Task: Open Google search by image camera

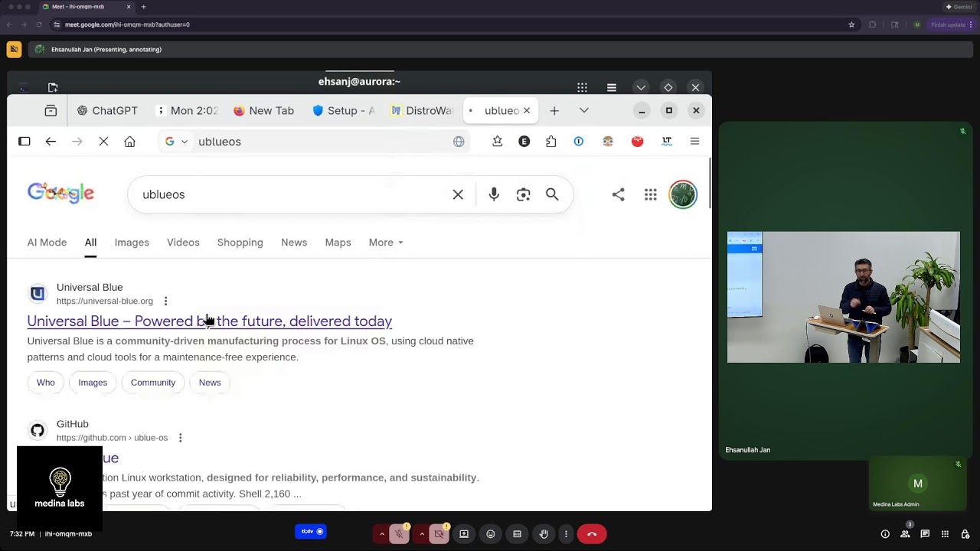Action: (523, 194)
